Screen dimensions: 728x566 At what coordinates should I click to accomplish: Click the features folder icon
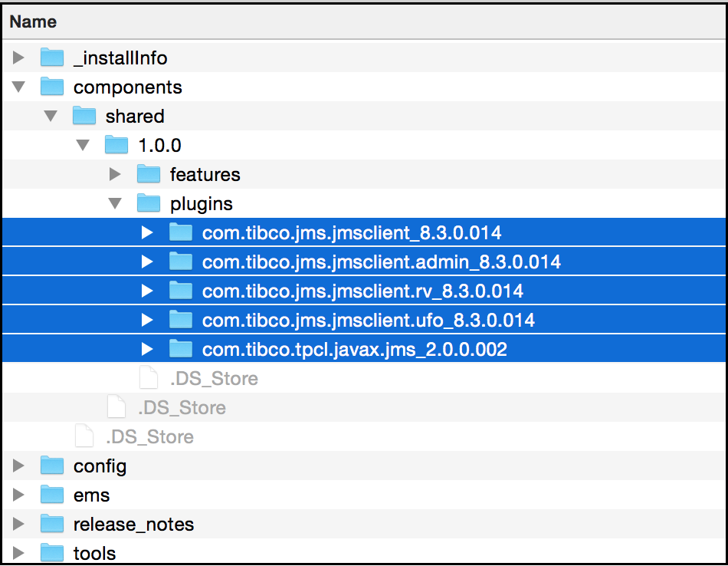click(148, 174)
